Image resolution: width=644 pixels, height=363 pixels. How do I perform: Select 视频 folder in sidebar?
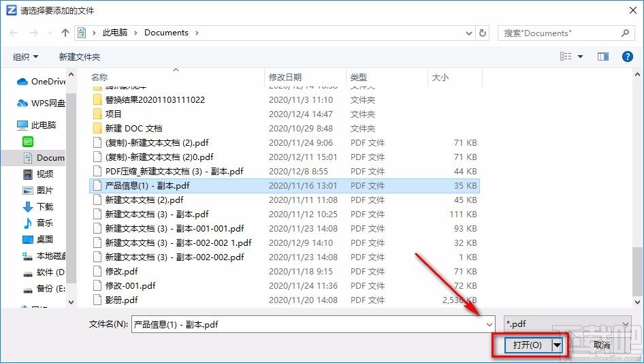[x=38, y=174]
